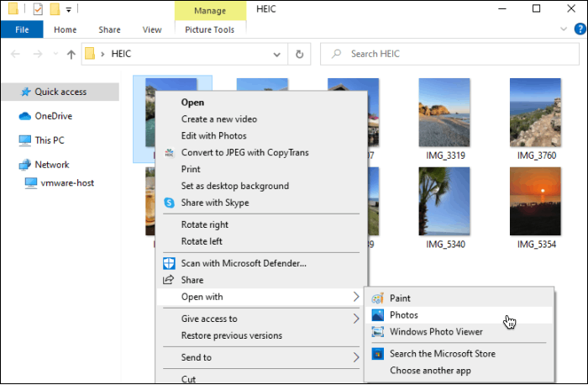Image resolution: width=588 pixels, height=385 pixels.
Task: Click the Windows Photo Viewer icon
Action: [x=377, y=332]
